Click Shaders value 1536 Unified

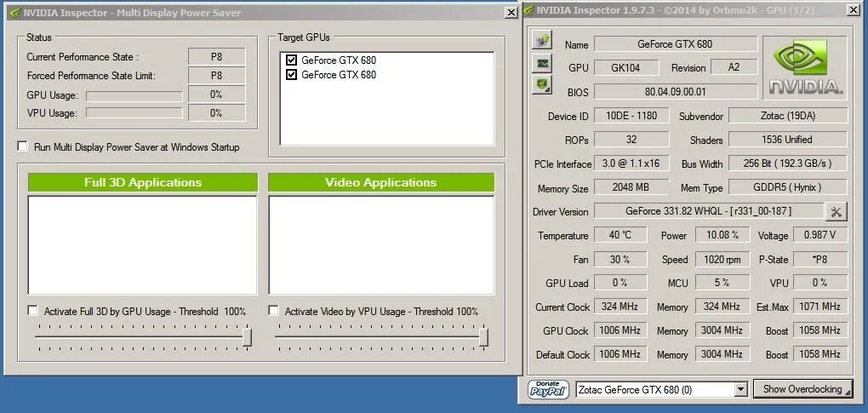788,140
